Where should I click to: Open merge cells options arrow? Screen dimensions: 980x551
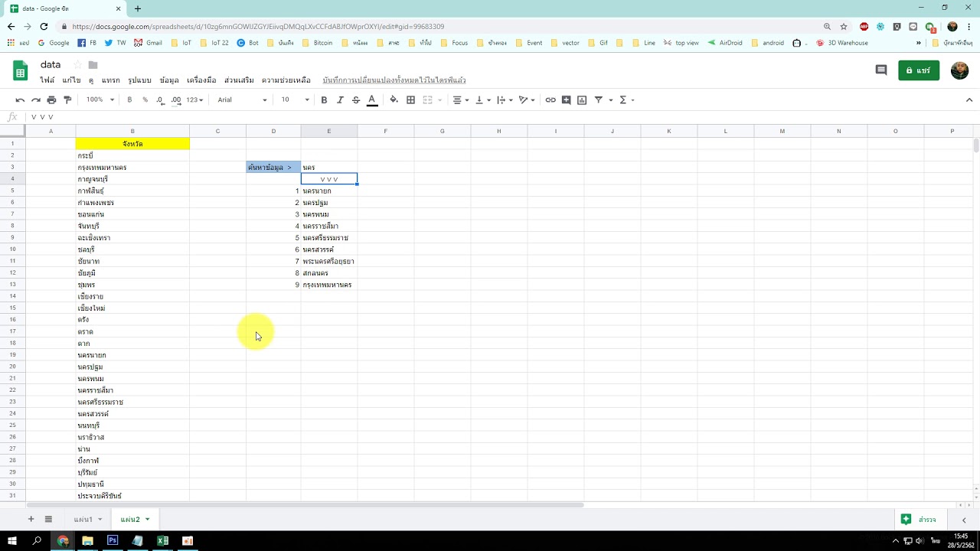click(x=439, y=99)
